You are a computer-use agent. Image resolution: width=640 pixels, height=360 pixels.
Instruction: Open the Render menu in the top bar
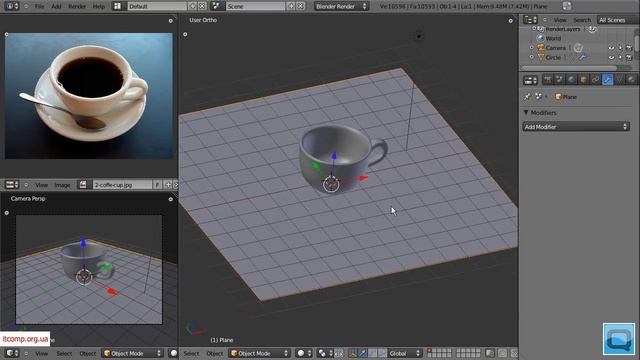(77, 6)
